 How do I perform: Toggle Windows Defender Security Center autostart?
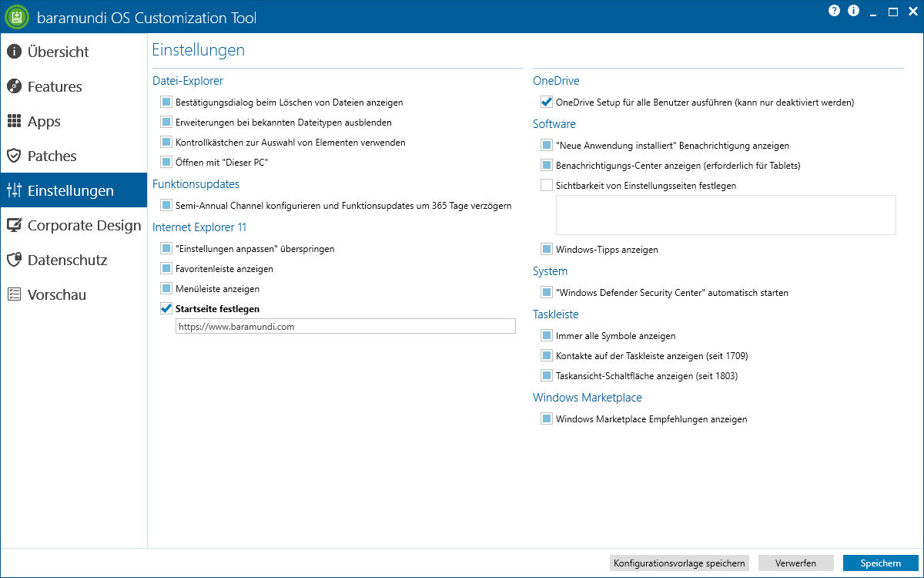point(547,292)
